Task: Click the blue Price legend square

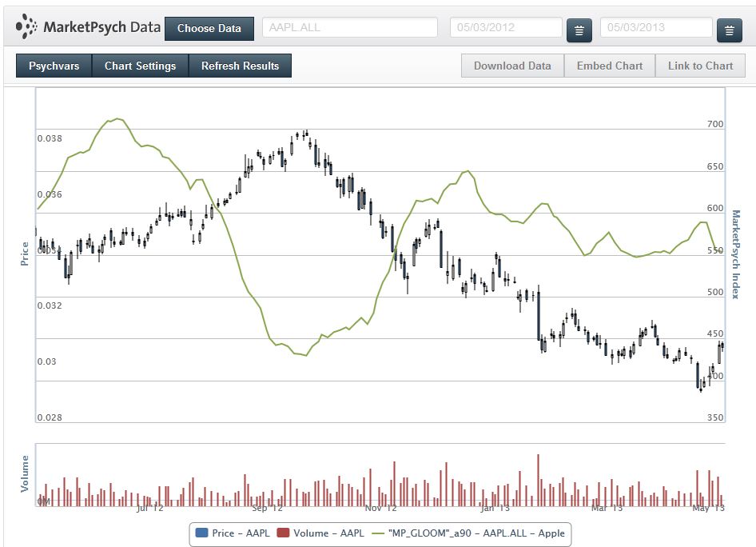Action: click(201, 533)
